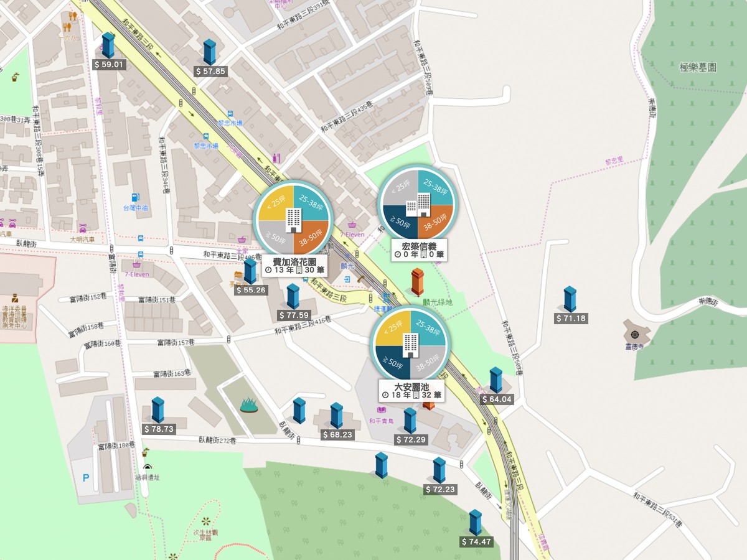Click the $ 78.73 price tag
Image resolution: width=747 pixels, height=560 pixels.
(159, 429)
